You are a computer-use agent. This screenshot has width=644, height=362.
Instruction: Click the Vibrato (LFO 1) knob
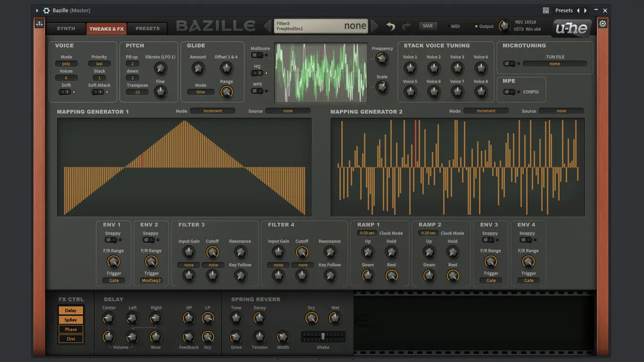[161, 68]
